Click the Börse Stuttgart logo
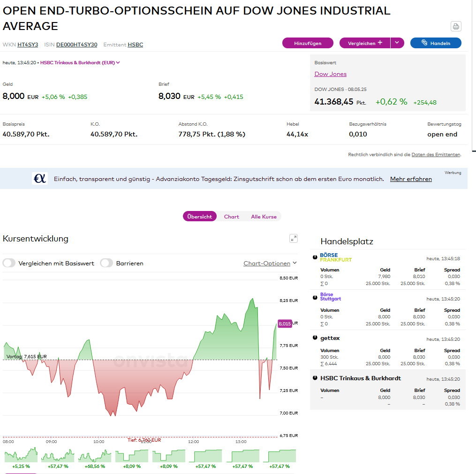Viewport: 476px width, 474px height. (330, 296)
